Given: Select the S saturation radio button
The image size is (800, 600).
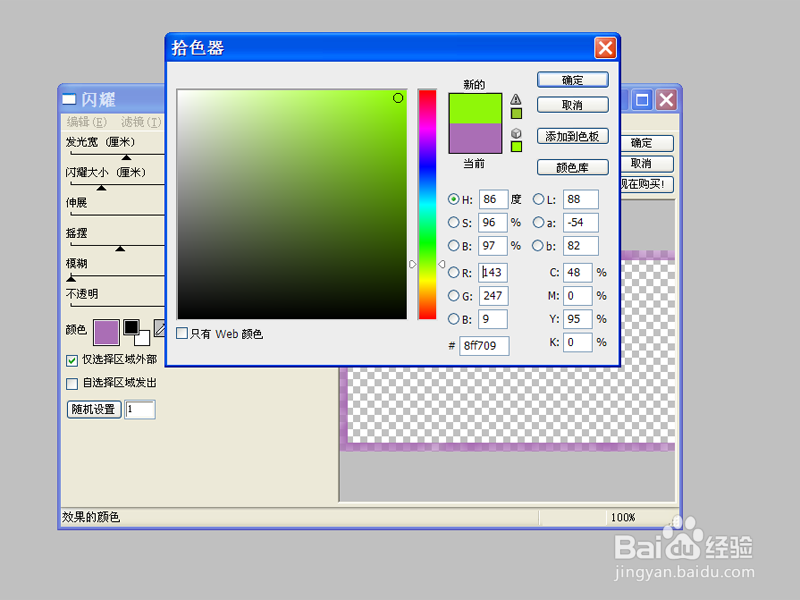Looking at the screenshot, I should 453,222.
